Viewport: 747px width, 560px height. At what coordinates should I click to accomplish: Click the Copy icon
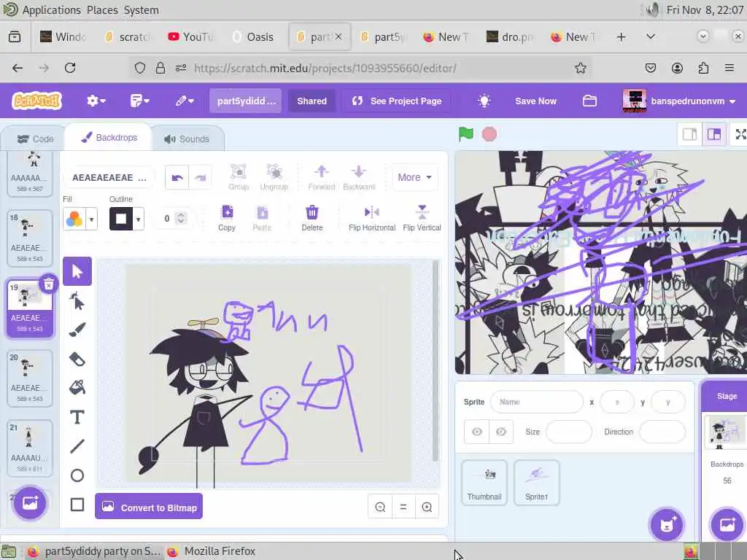click(x=228, y=218)
